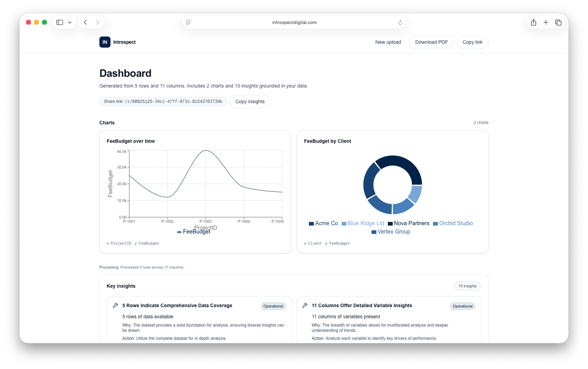Click the forward navigation arrow

click(x=97, y=22)
